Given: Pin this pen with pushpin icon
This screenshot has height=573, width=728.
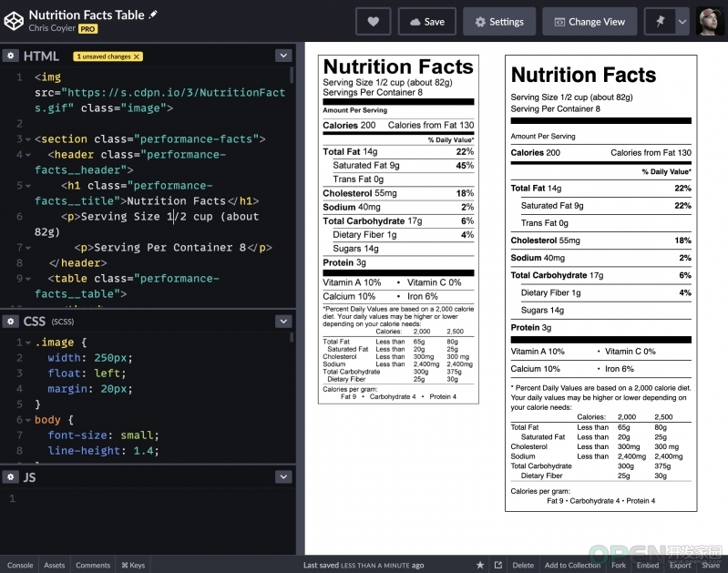Looking at the screenshot, I should [660, 21].
